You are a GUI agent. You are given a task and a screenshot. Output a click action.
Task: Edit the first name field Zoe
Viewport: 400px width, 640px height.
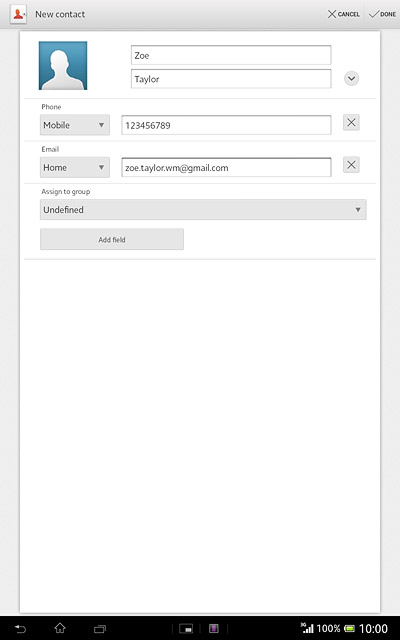(x=231, y=55)
